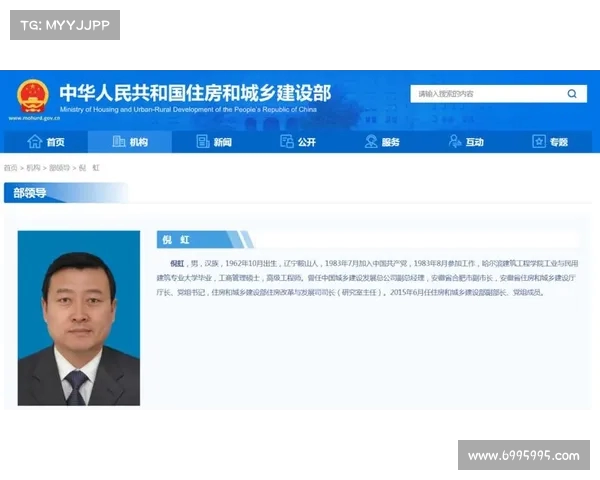Click 部领导 in the breadcrumb trail

[x=60, y=168]
